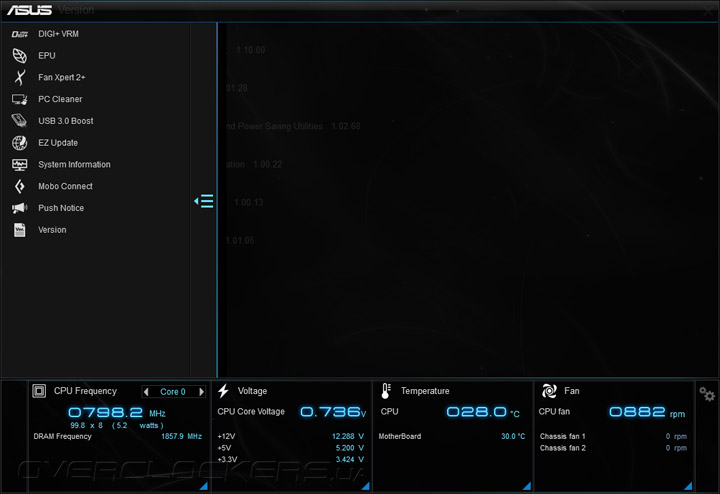This screenshot has height=494, width=720.
Task: Click the DRAM Frequency 1857.9 MHz value
Action: [181, 436]
